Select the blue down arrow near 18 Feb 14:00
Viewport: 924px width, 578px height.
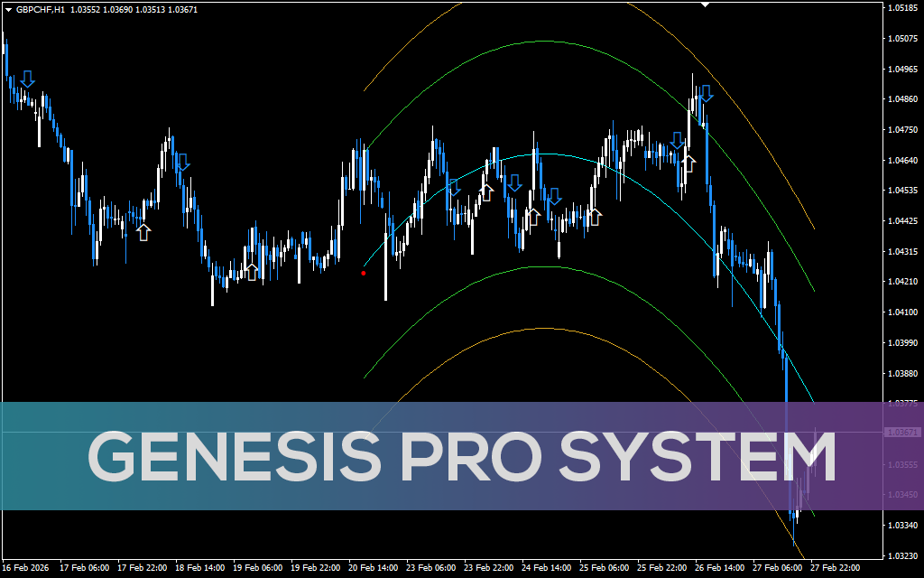183,163
